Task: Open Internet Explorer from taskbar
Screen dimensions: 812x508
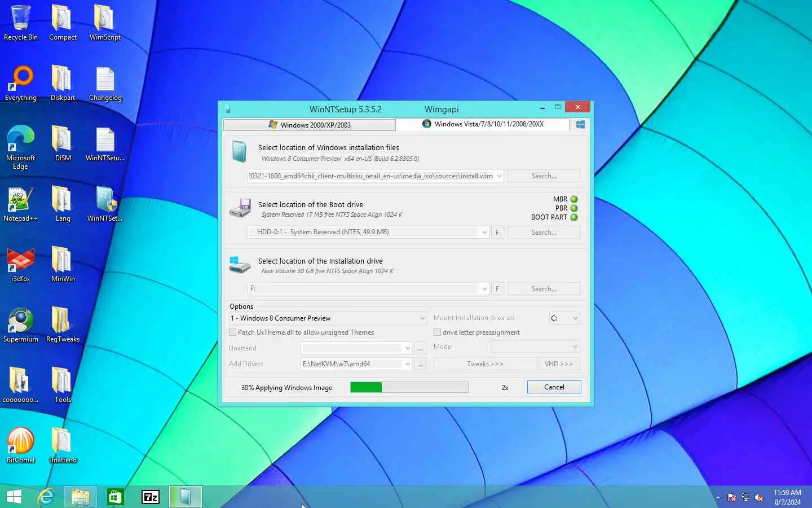Action: click(46, 497)
